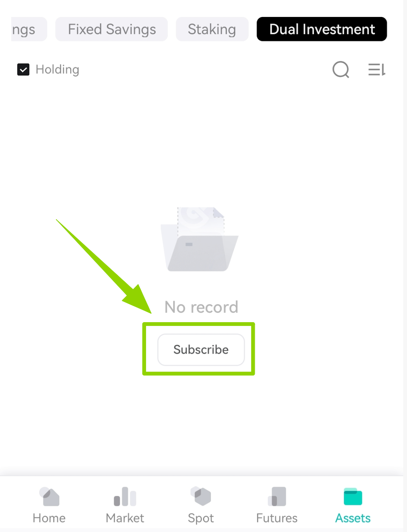This screenshot has width=407, height=532.
Task: Select the Dual Investment tab
Action: click(x=322, y=29)
